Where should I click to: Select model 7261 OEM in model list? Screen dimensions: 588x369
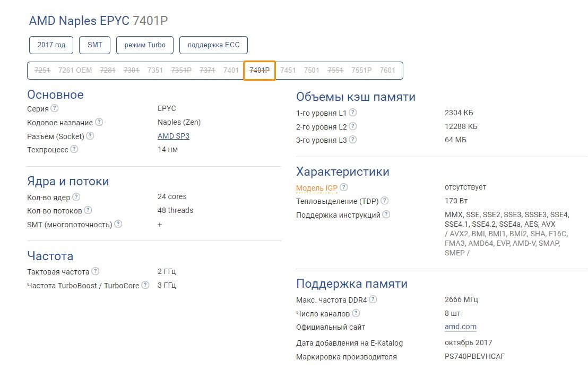click(x=75, y=71)
